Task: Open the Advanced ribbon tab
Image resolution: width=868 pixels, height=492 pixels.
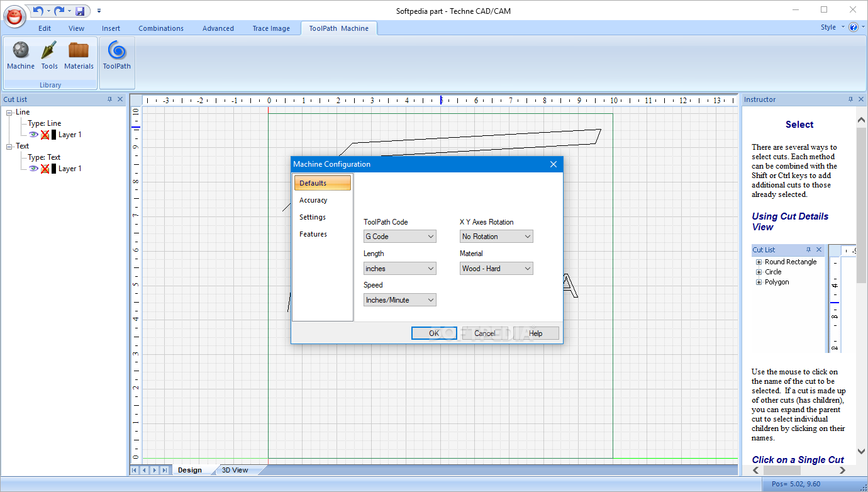Action: click(218, 28)
